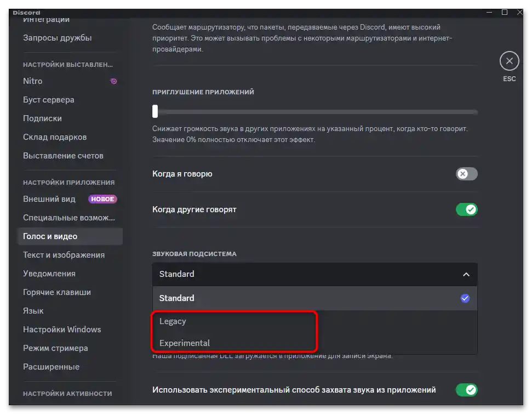Click the round ESC close icon

pyautogui.click(x=509, y=61)
